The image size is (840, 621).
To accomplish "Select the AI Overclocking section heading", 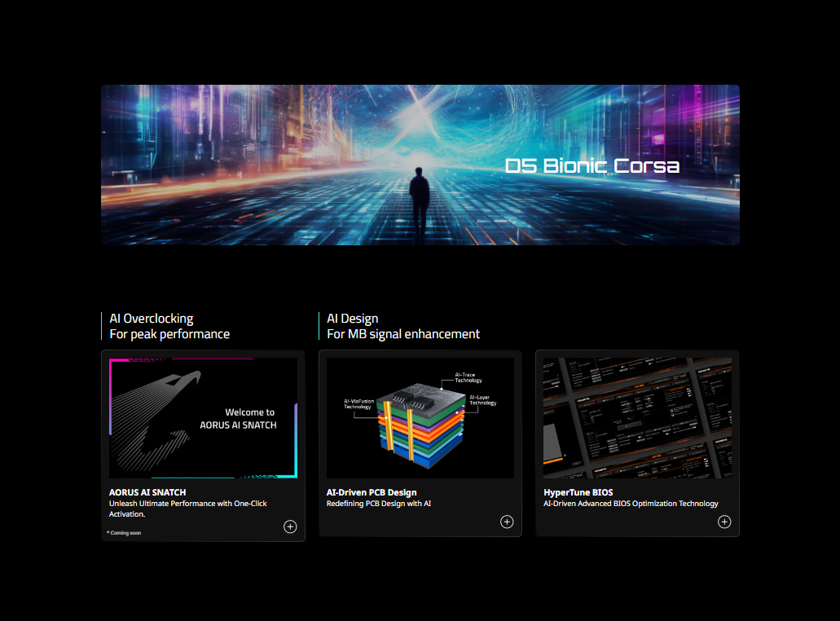I will 169,326.
